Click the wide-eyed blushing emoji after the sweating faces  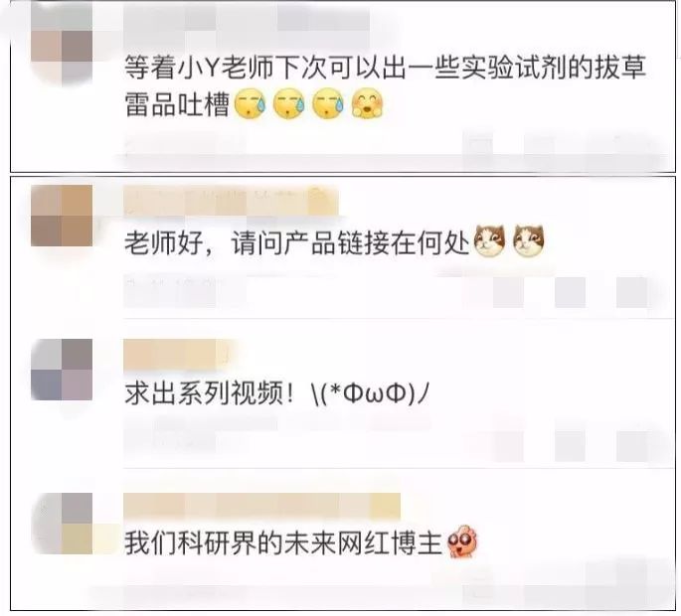pyautogui.click(x=368, y=103)
